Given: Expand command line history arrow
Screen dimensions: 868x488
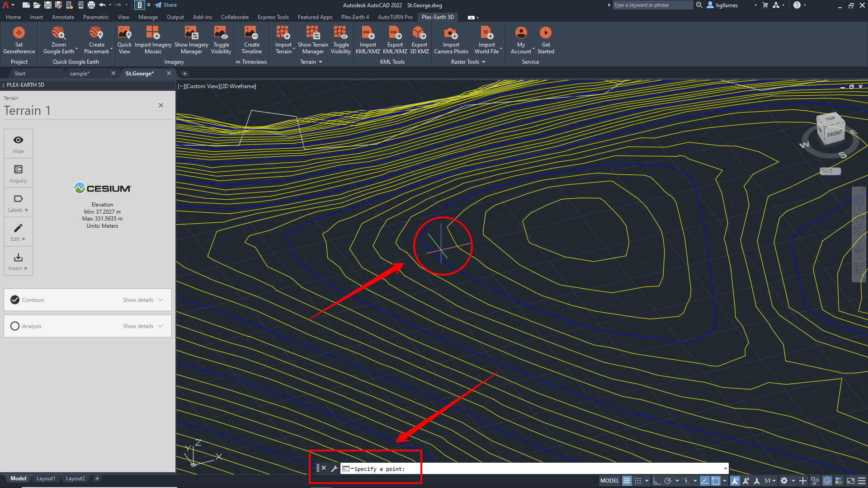Looking at the screenshot, I should [x=725, y=469].
